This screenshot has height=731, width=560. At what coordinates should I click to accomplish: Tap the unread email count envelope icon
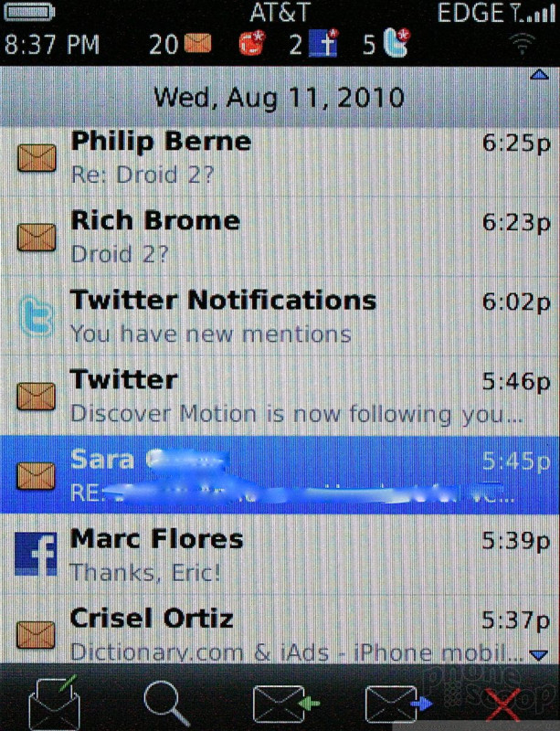click(198, 43)
